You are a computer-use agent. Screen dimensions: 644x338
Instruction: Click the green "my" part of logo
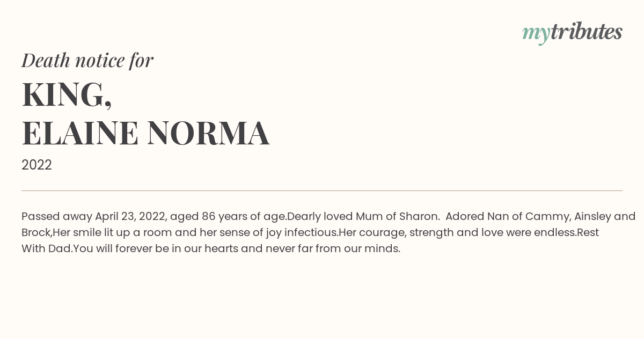(536, 34)
